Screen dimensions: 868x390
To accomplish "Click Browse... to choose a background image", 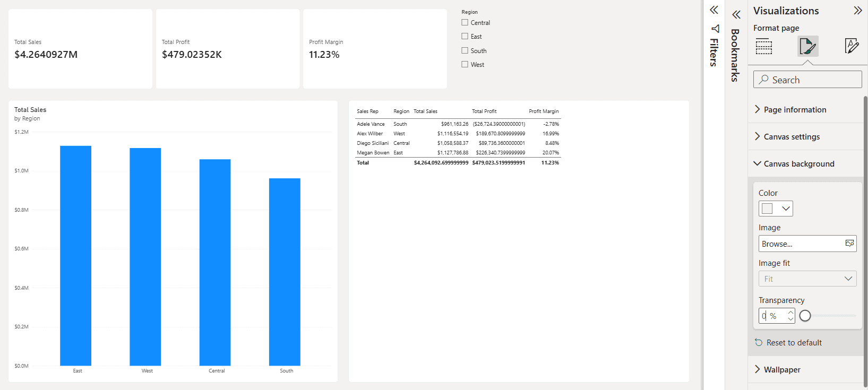I will click(807, 244).
